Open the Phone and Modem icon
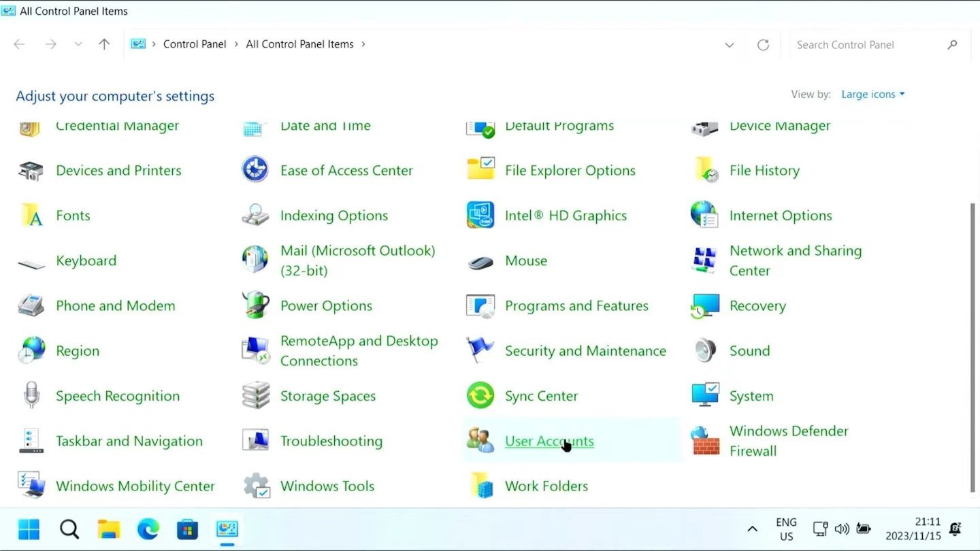The height and width of the screenshot is (551, 980). point(31,305)
